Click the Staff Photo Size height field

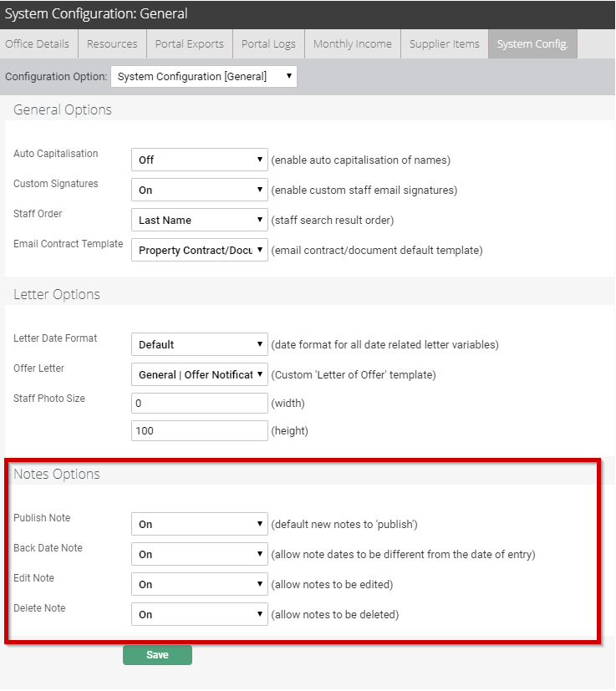coord(199,430)
